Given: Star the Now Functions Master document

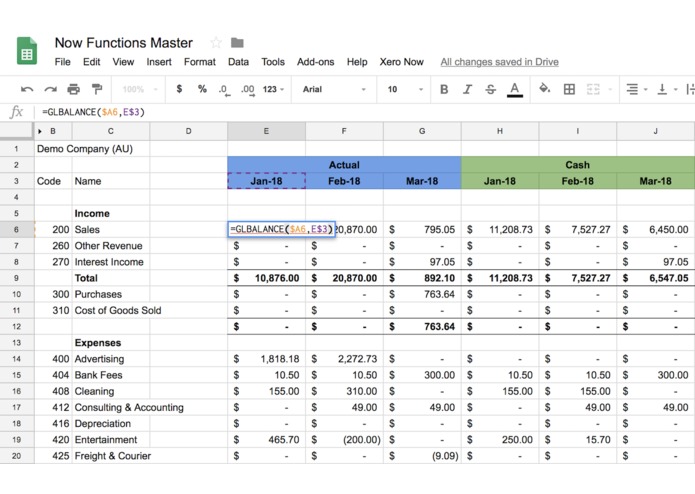Looking at the screenshot, I should [x=216, y=43].
